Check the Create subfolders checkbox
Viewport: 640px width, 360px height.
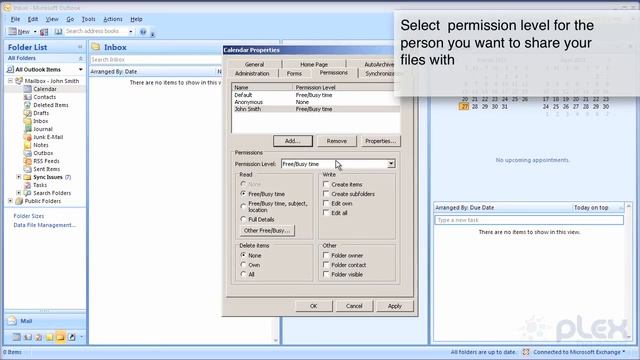coord(326,194)
